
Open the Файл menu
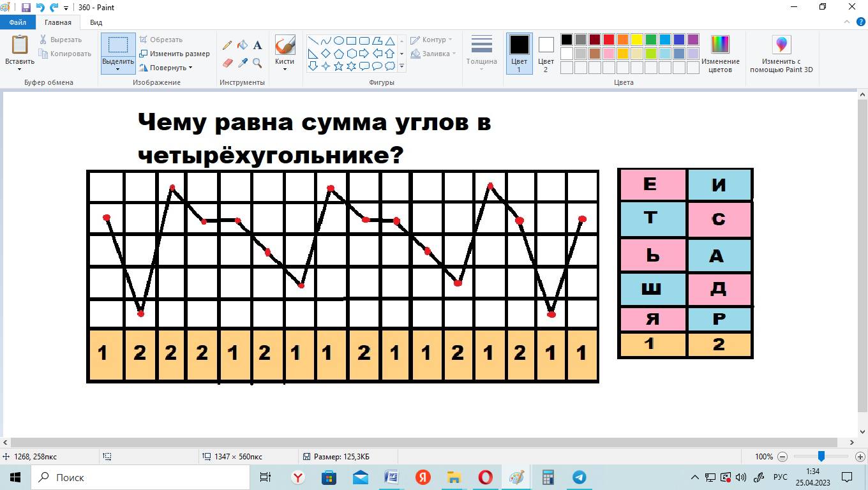tap(18, 22)
